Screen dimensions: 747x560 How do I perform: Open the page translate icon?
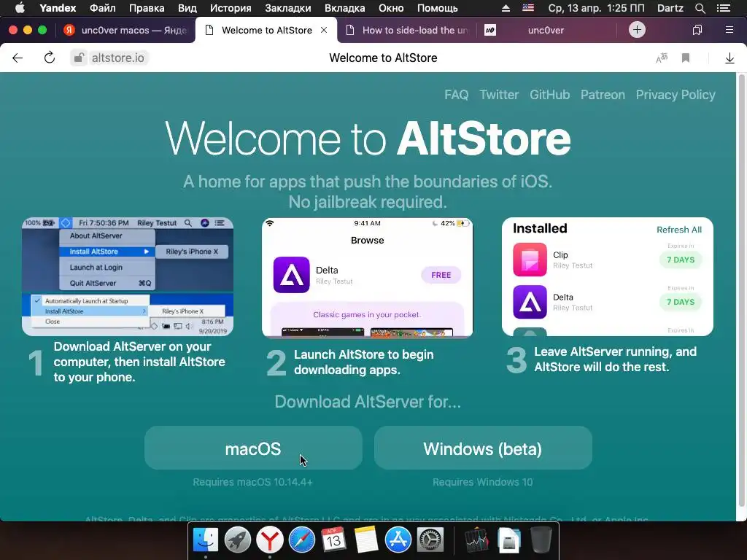click(662, 58)
